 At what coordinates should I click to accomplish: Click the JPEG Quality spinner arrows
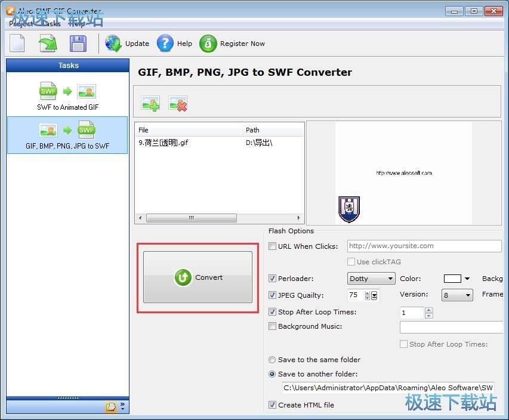tap(367, 295)
